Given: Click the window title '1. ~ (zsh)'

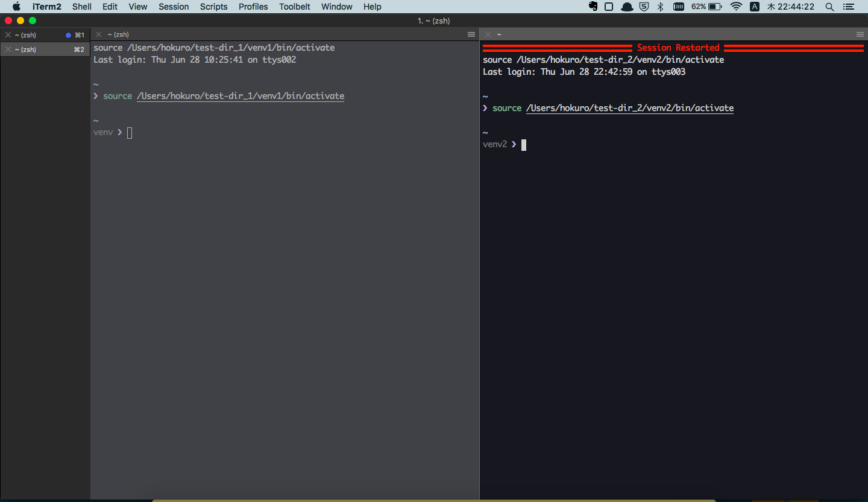Looking at the screenshot, I should click(x=434, y=21).
